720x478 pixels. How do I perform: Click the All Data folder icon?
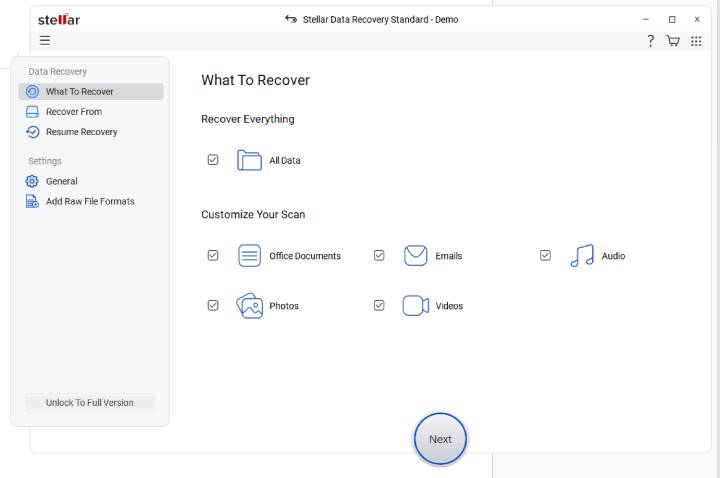(249, 160)
